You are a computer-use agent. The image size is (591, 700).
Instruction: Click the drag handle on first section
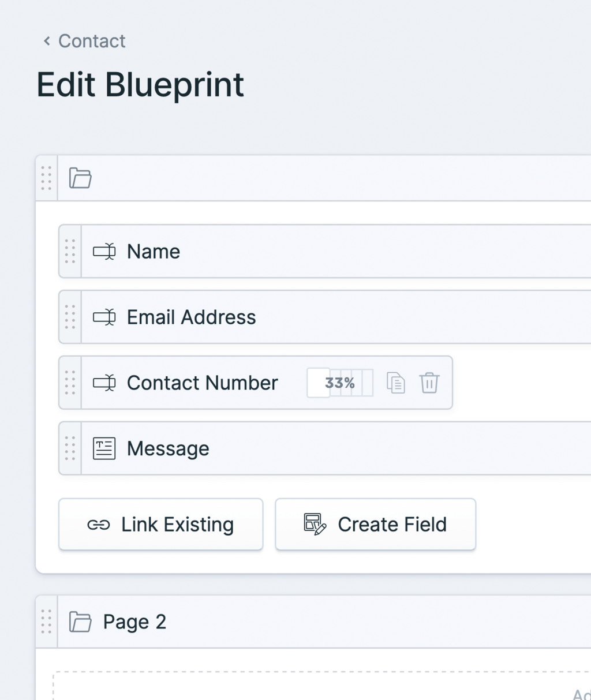pyautogui.click(x=47, y=178)
